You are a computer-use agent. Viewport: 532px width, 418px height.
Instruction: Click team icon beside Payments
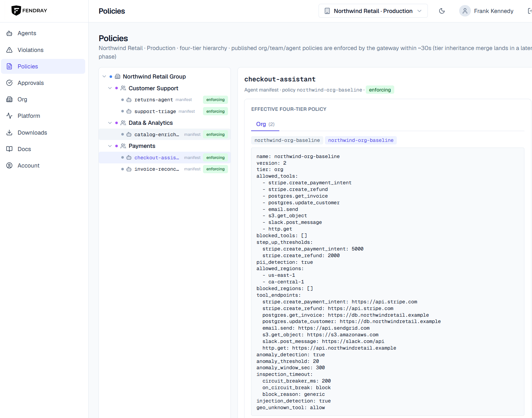pos(123,146)
